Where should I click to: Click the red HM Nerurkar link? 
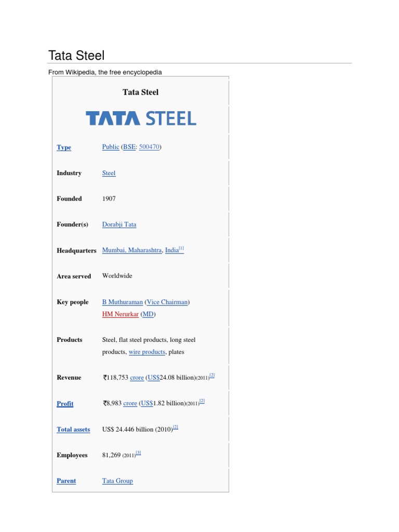pos(121,314)
